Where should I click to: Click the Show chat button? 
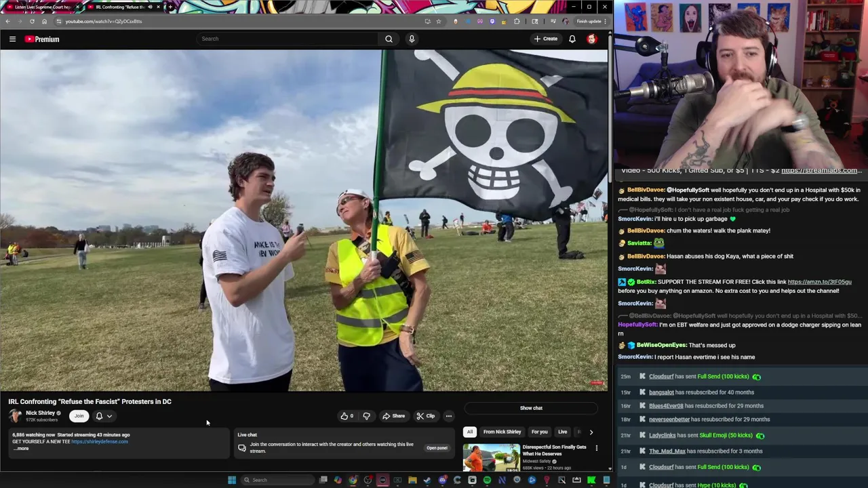click(x=531, y=408)
